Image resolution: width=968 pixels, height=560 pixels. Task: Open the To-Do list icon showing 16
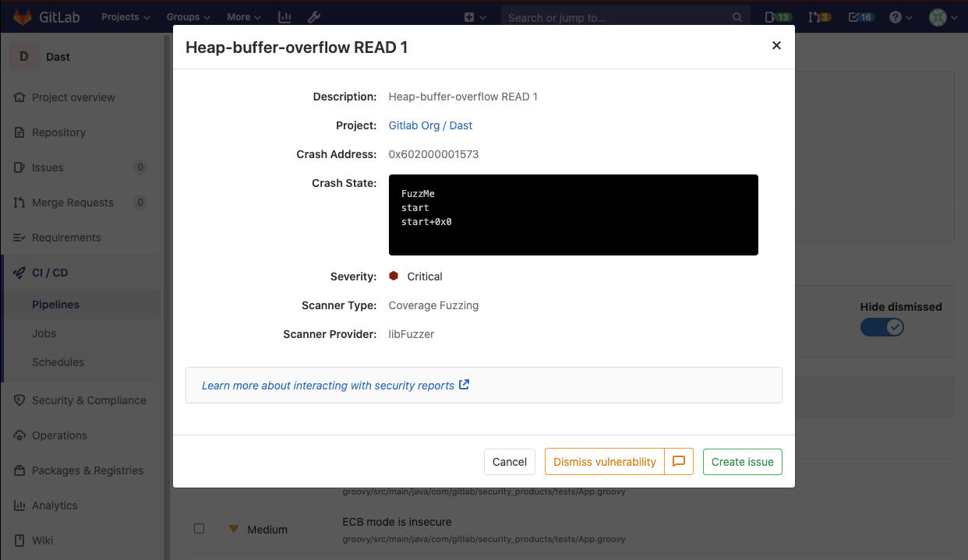860,16
